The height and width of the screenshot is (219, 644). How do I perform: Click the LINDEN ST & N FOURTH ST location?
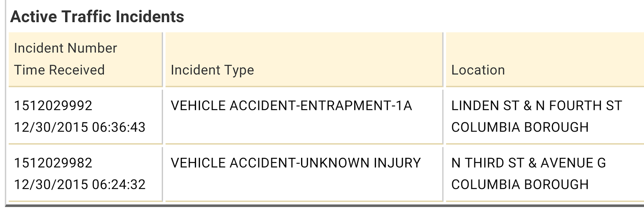(536, 106)
